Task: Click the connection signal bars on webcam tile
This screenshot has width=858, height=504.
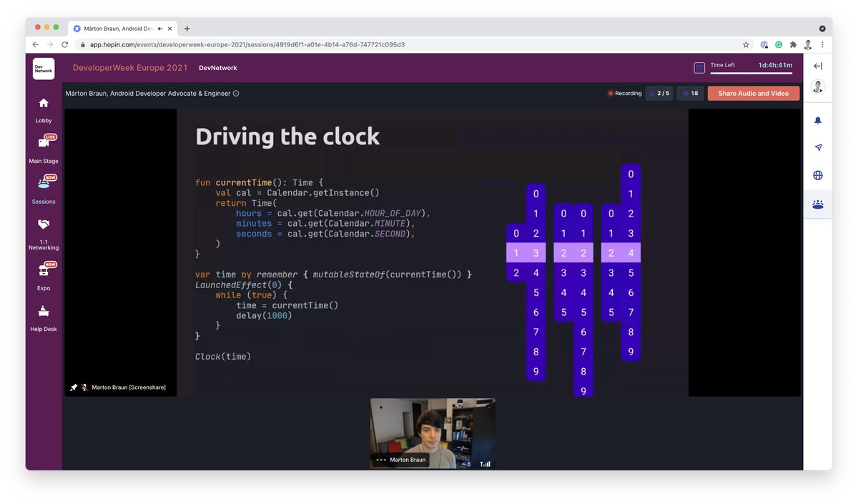Action: click(485, 463)
